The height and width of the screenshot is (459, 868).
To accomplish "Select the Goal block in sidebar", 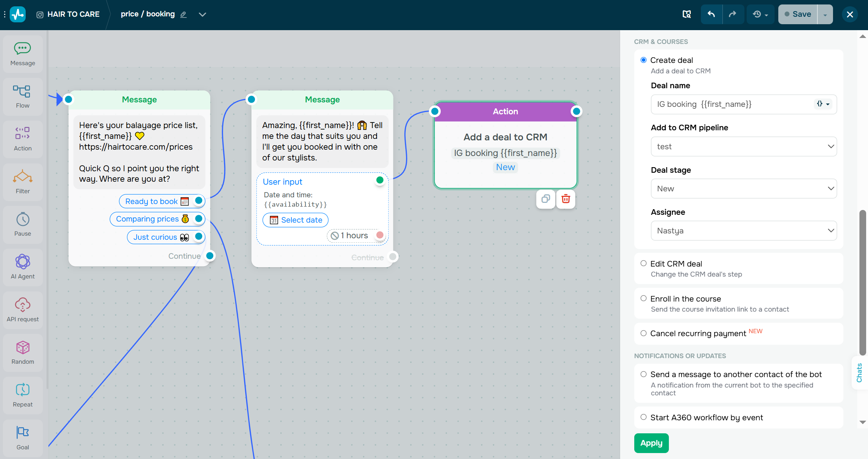I will coord(23,439).
